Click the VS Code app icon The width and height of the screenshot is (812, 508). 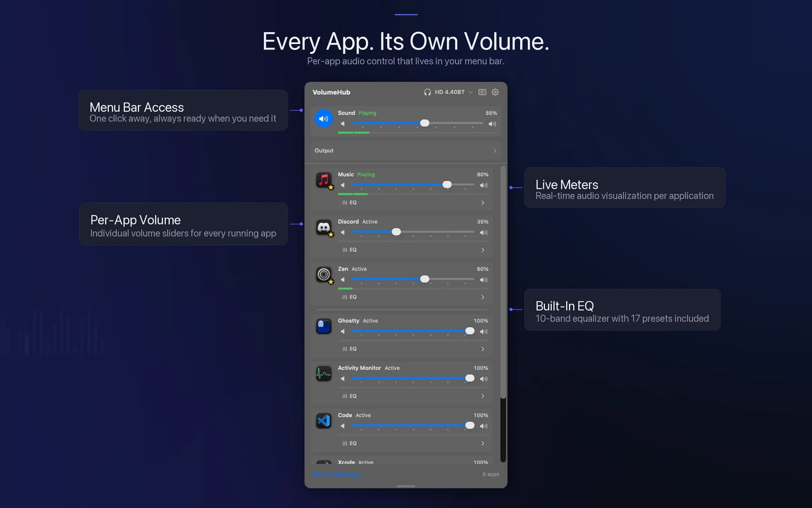[x=324, y=420]
